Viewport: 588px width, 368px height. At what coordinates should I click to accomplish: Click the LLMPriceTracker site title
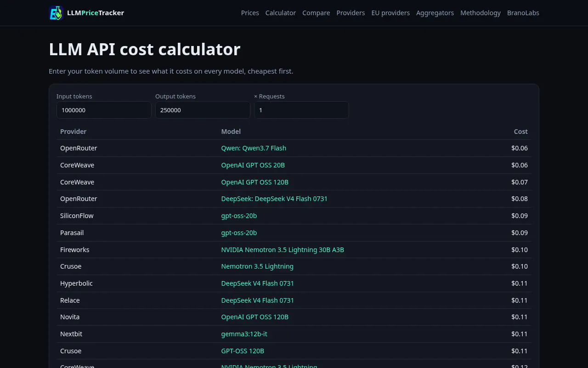pyautogui.click(x=96, y=13)
